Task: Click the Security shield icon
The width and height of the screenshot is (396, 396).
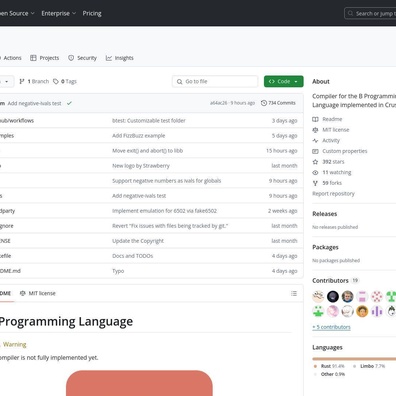Action: [x=71, y=58]
